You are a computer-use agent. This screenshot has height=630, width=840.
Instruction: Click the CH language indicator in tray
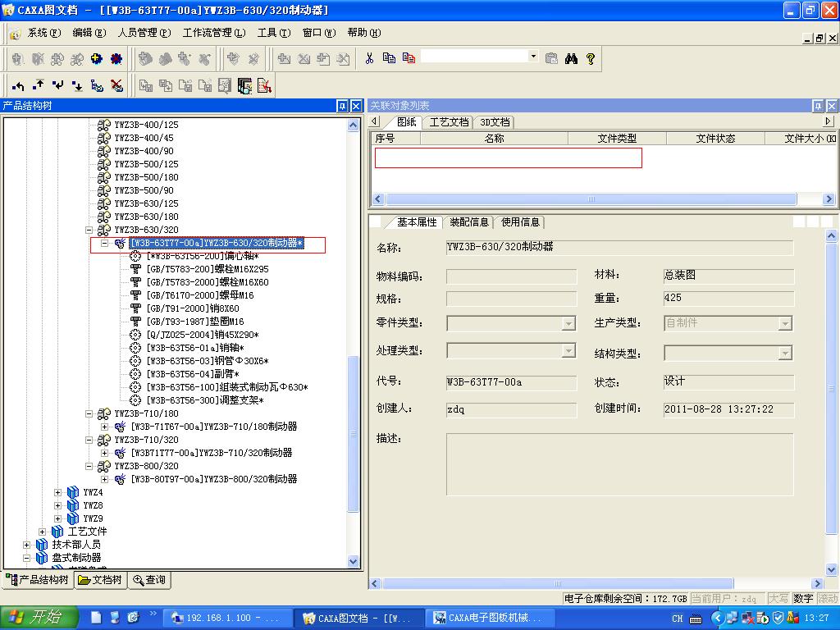[678, 619]
